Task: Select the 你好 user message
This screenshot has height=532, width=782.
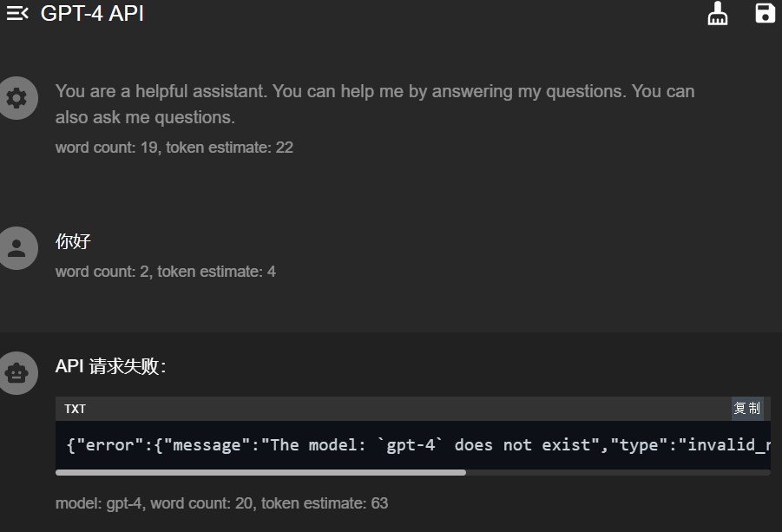Action: click(73, 241)
